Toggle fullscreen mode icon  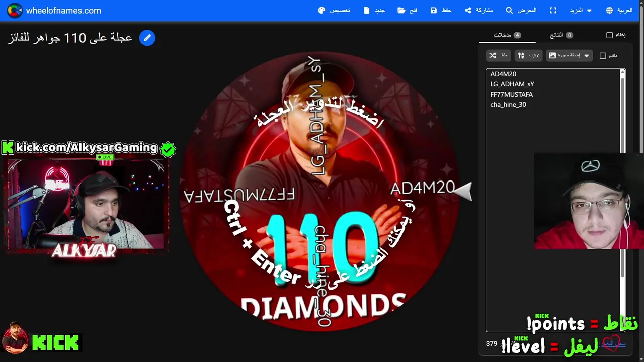pyautogui.click(x=553, y=10)
